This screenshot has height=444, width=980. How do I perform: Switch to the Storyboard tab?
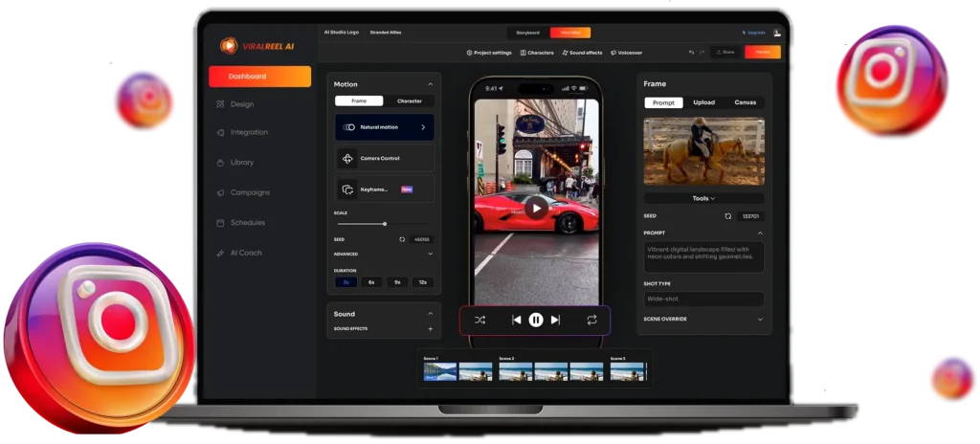[x=527, y=33]
